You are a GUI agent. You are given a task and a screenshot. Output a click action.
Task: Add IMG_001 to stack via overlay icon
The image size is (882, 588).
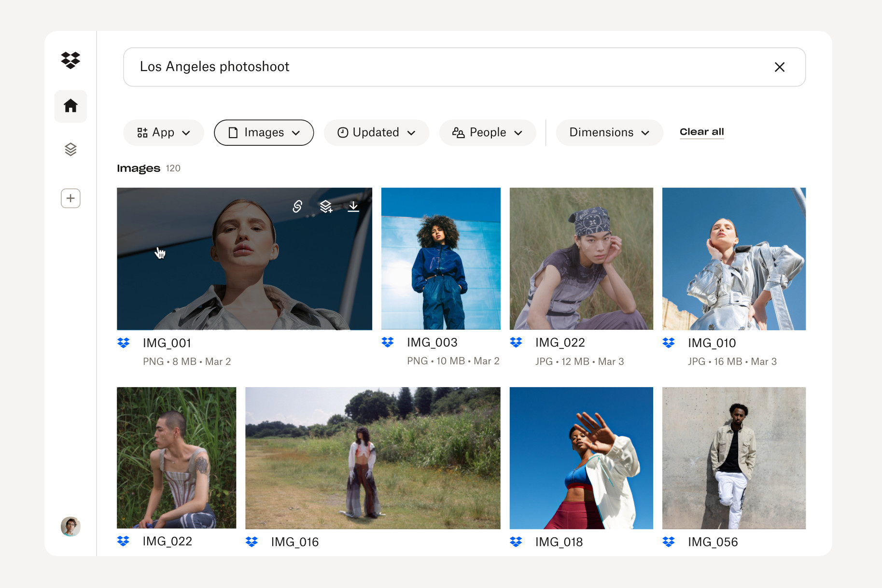click(x=326, y=207)
